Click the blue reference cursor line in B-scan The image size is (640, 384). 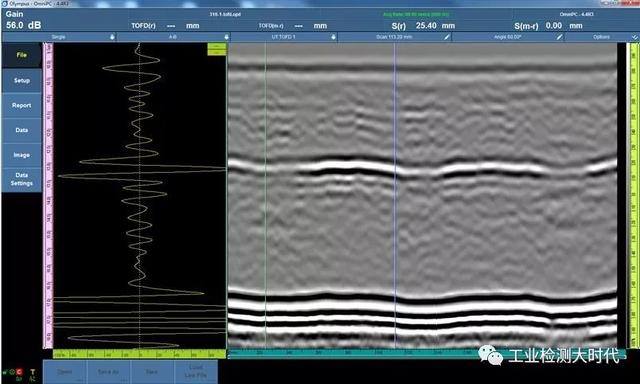[395, 195]
